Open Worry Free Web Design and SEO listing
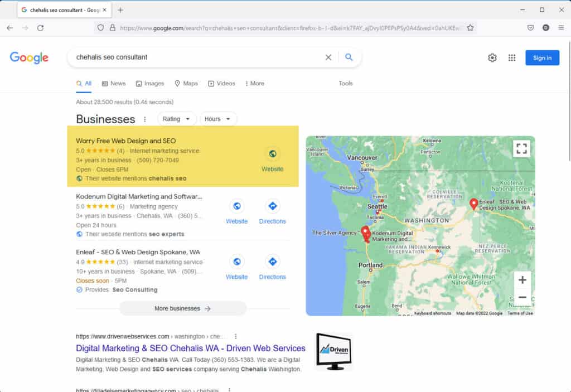571x392 pixels. coord(126,141)
